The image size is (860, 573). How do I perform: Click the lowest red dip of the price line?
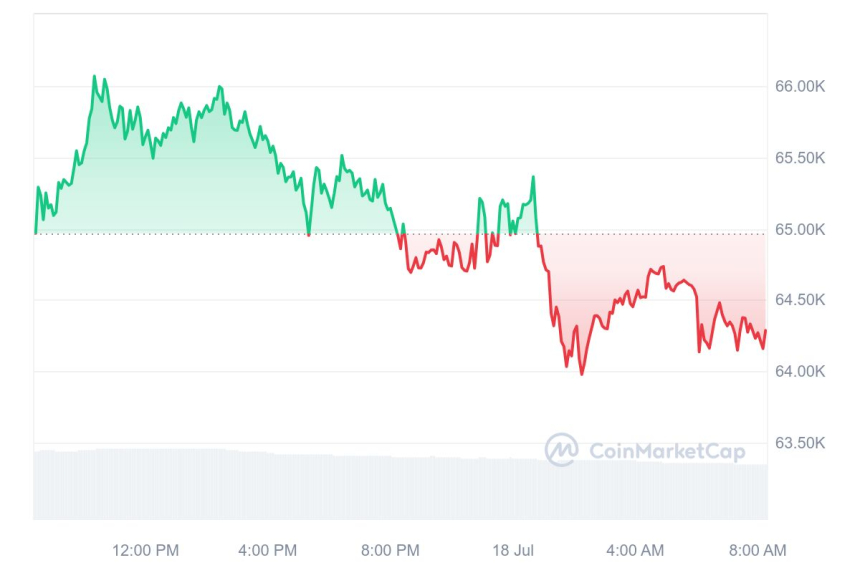coord(582,373)
